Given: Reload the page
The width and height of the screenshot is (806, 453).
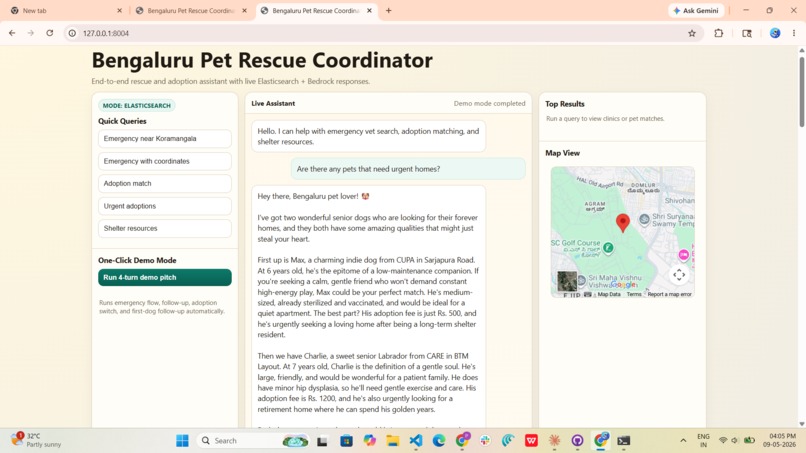Looking at the screenshot, I should pos(49,33).
